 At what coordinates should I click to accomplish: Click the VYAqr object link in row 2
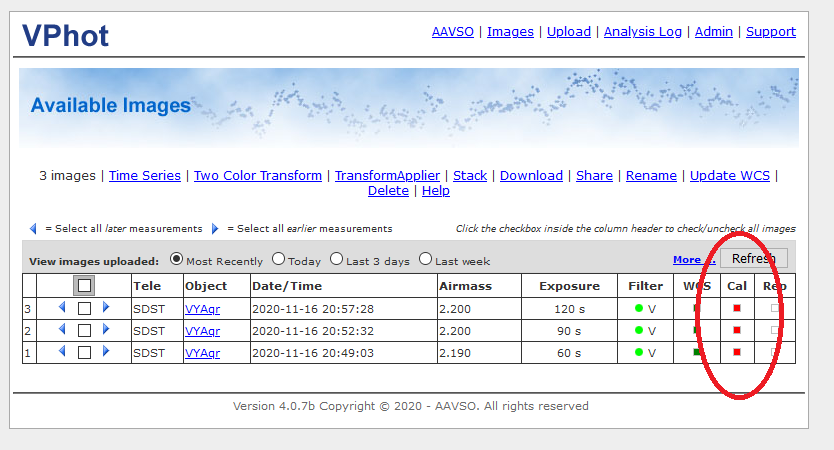202,331
